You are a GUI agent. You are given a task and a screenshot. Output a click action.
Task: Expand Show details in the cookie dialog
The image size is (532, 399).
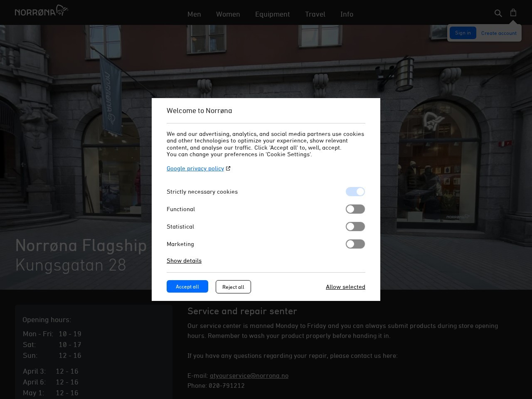[184, 261]
